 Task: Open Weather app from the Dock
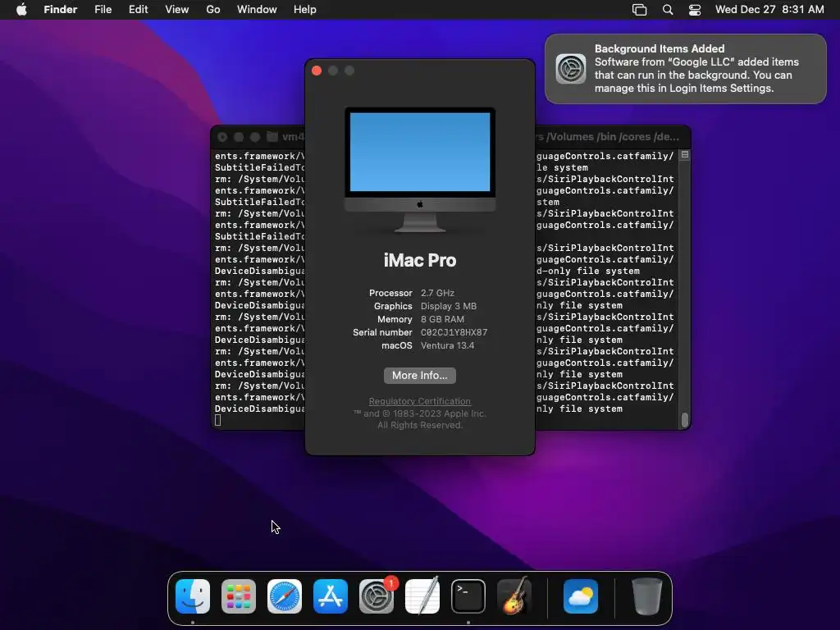click(581, 596)
